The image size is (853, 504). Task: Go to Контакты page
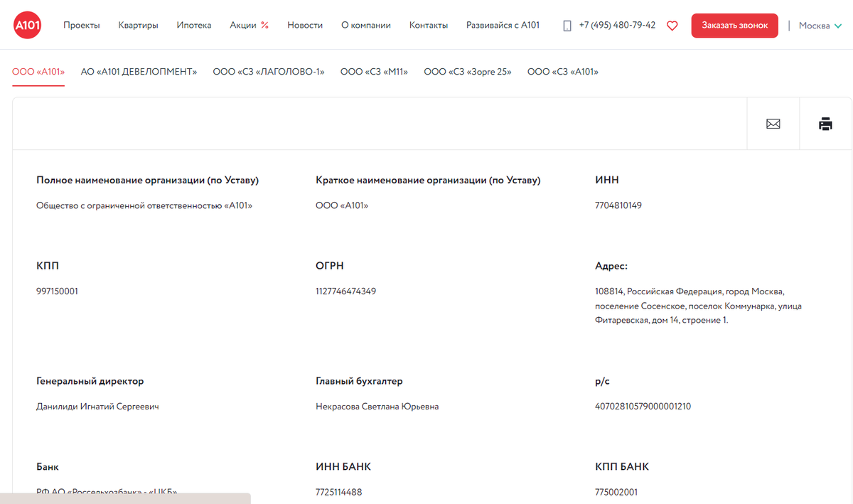[429, 25]
